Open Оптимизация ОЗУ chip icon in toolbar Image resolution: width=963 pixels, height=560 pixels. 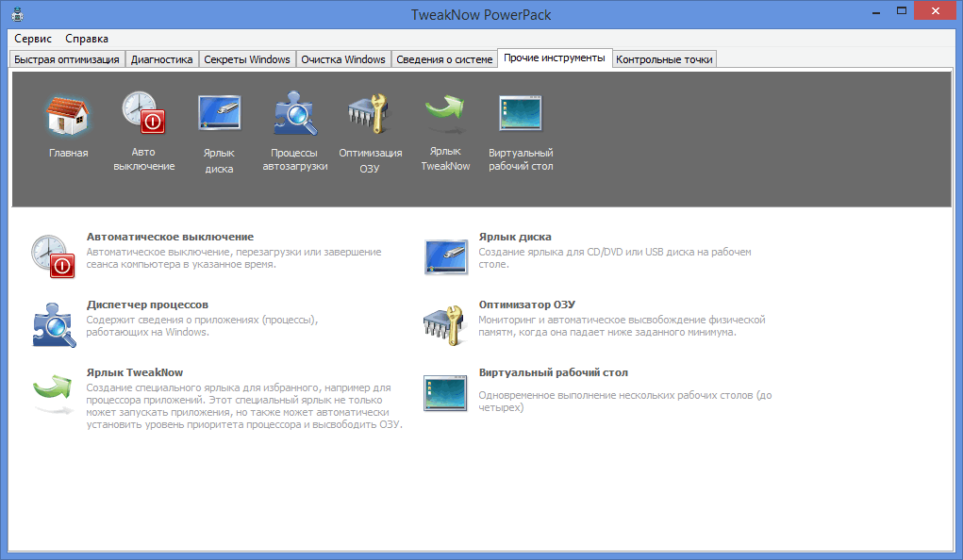(x=370, y=113)
